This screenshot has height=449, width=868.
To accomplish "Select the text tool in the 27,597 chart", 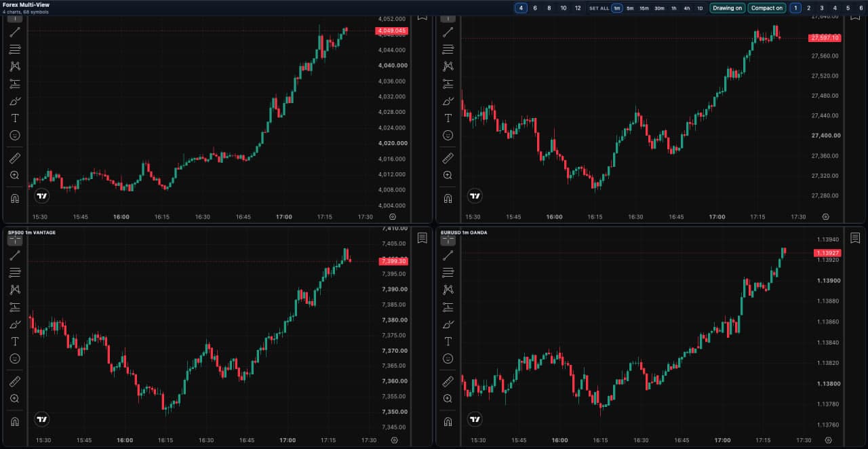I will [x=448, y=118].
